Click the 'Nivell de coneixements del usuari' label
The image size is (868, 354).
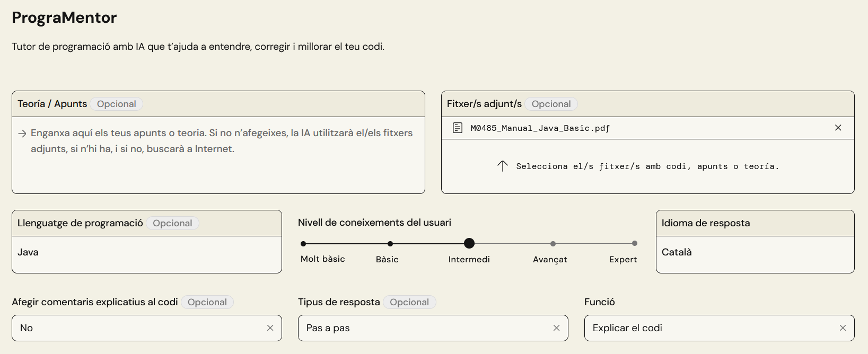[x=374, y=223]
